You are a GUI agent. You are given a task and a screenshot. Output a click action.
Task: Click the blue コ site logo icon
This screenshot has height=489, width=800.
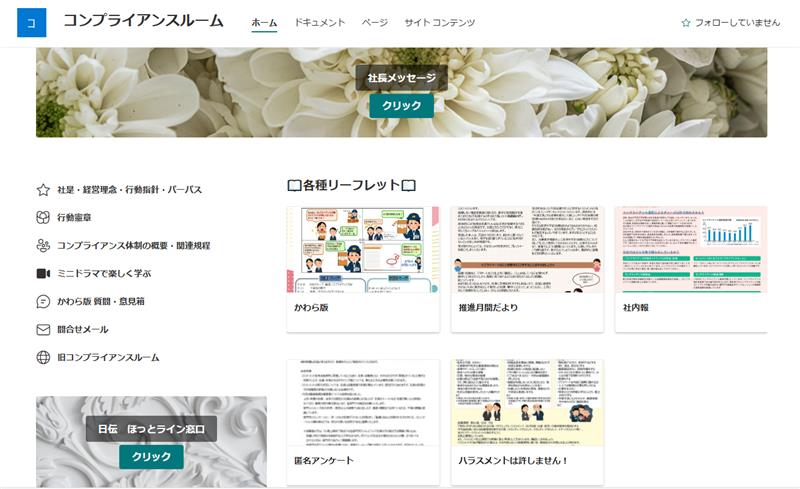point(32,22)
